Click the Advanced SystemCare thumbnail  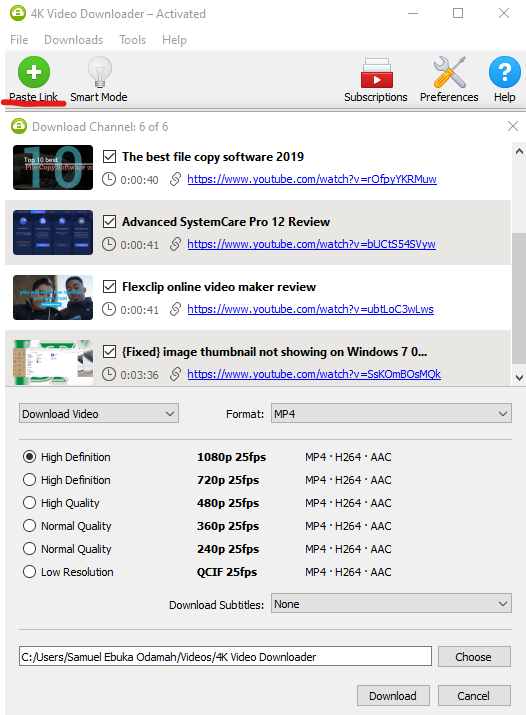(53, 233)
